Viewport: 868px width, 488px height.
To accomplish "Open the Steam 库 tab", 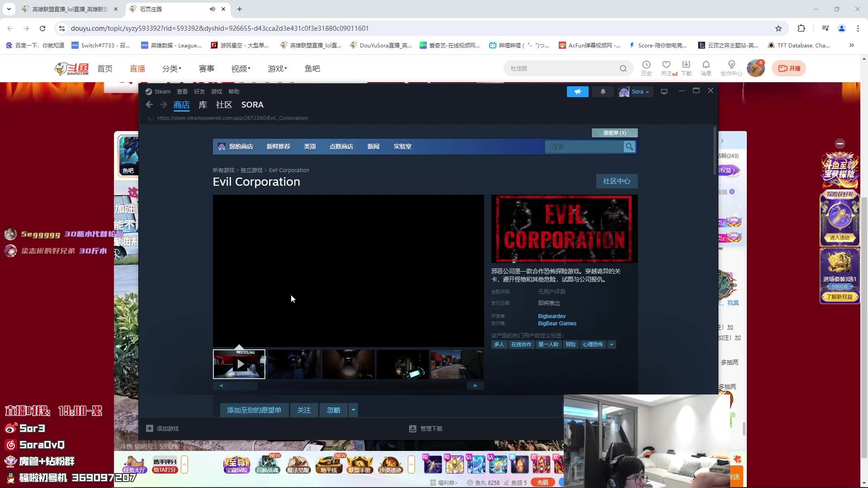I will (x=203, y=105).
